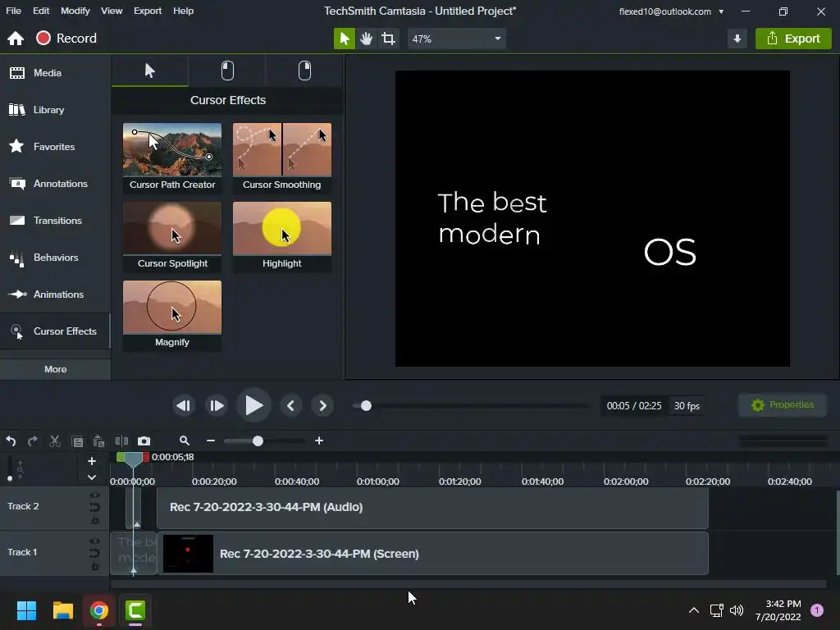
Task: Play the video preview
Action: click(253, 405)
